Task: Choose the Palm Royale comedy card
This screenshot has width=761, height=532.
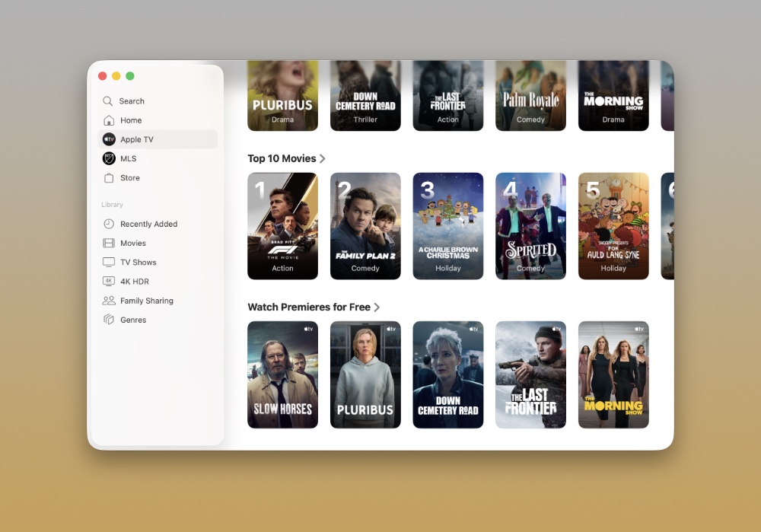Action: click(x=530, y=96)
